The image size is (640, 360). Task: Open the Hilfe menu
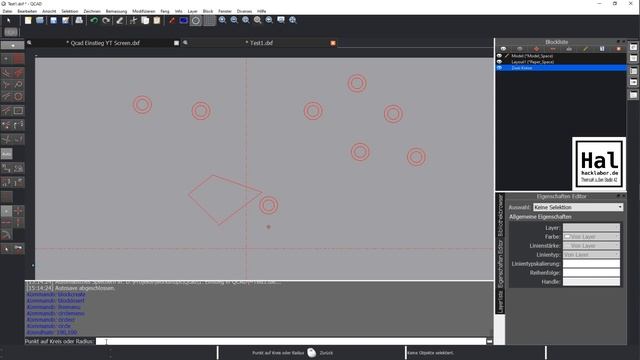[262, 11]
